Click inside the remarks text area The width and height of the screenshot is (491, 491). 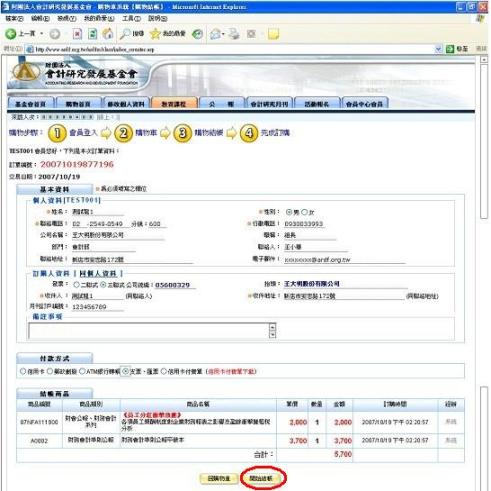point(149,330)
